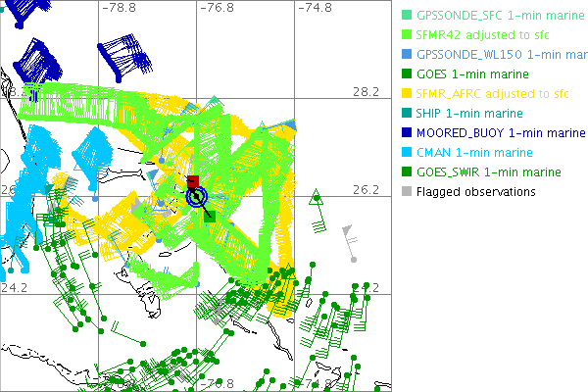Select the MOORED_BUOY dark blue swatch

click(408, 133)
